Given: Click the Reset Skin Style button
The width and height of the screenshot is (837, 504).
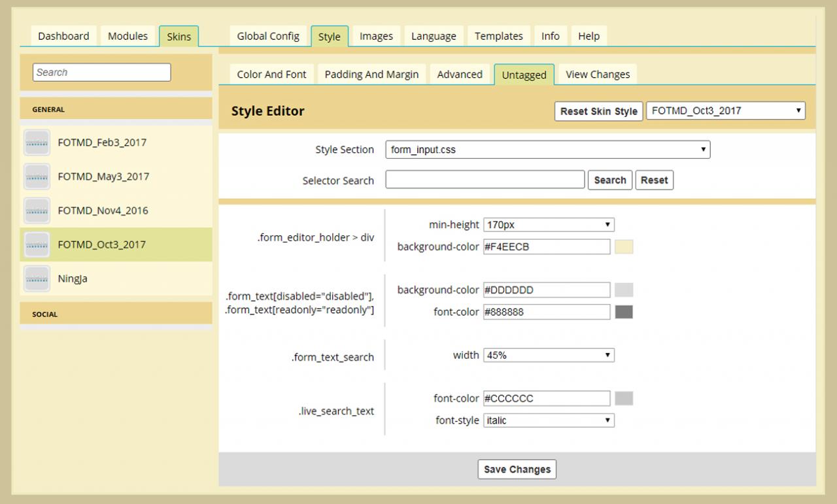Looking at the screenshot, I should pos(598,111).
